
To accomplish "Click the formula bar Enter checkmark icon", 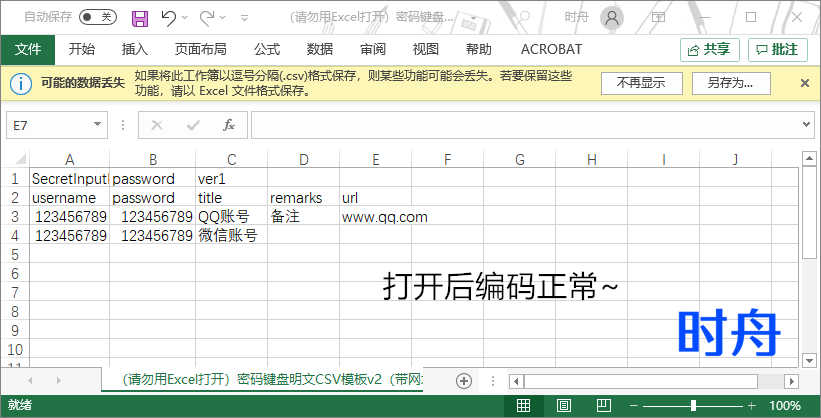I will click(x=193, y=125).
